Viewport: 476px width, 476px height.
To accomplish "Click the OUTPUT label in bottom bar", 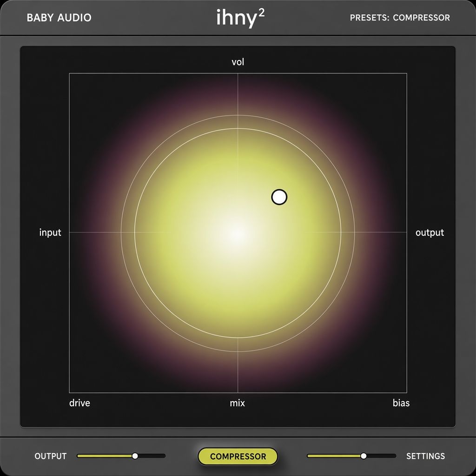I will pos(50,456).
